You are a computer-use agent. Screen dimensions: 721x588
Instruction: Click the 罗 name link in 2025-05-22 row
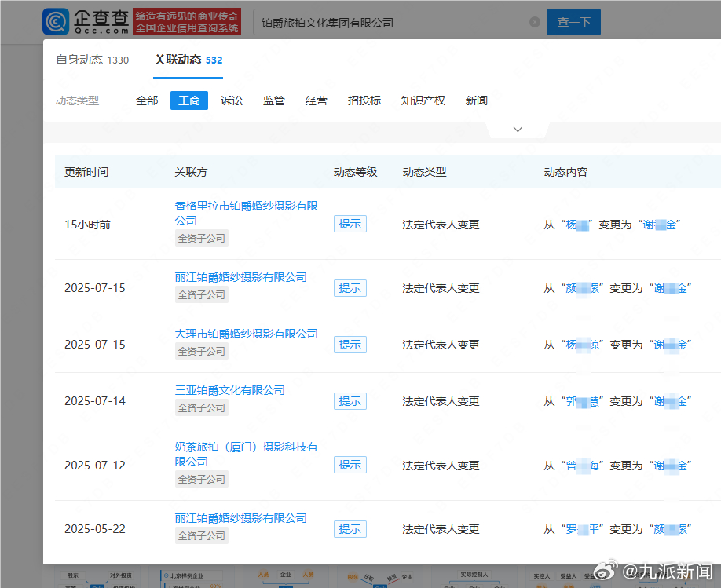coord(583,529)
